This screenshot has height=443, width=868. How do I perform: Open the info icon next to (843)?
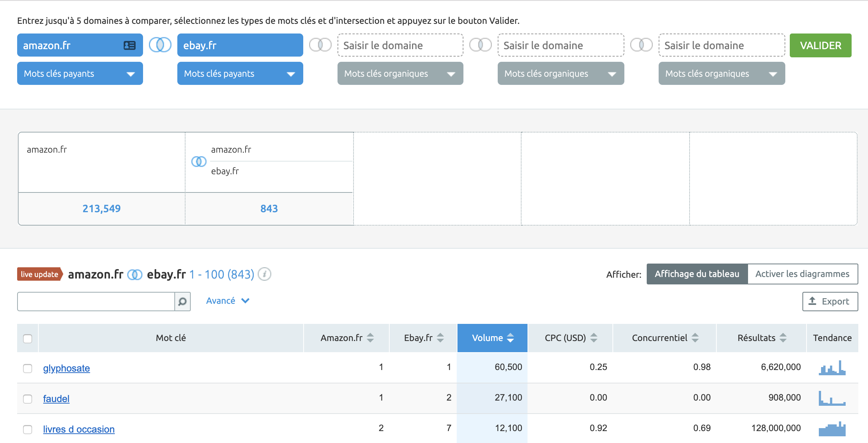(264, 274)
